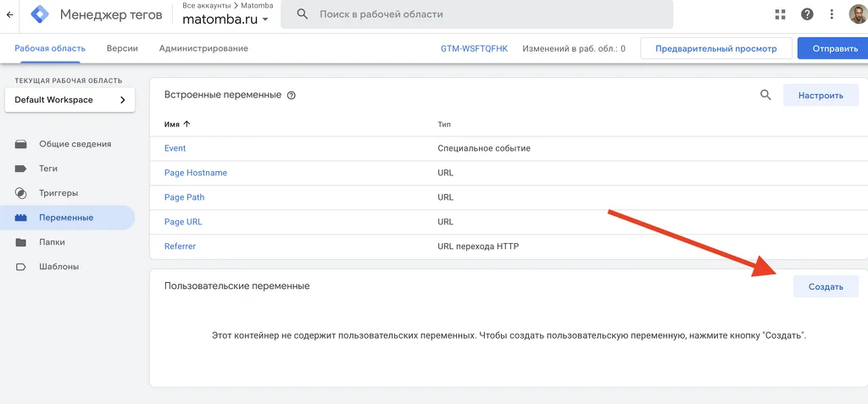
Task: Click the Папки sidebar folder icon
Action: (21, 242)
